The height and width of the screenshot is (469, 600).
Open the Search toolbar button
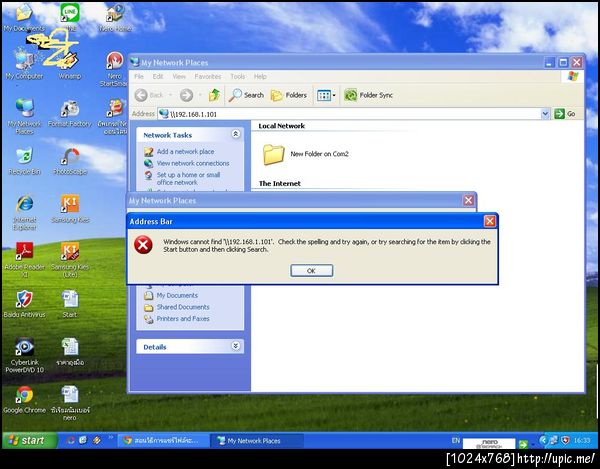(246, 95)
